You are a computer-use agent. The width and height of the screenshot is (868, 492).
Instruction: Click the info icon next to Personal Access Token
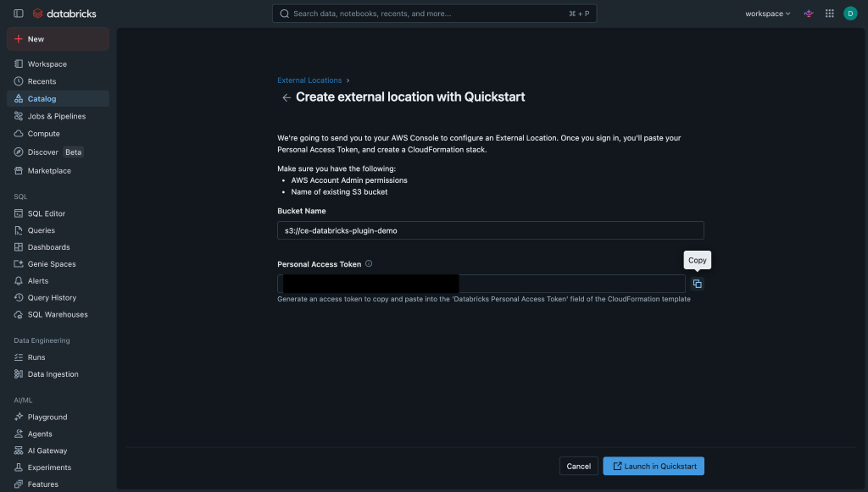369,263
